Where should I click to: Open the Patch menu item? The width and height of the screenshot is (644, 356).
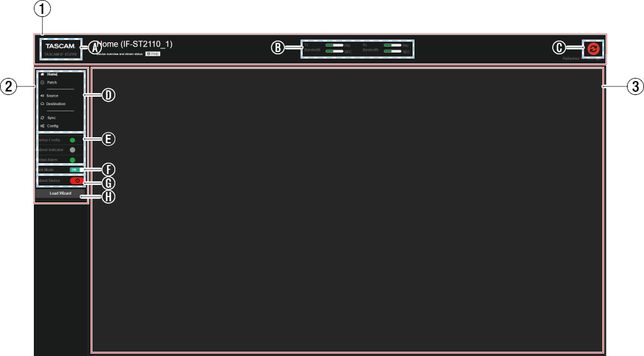52,83
